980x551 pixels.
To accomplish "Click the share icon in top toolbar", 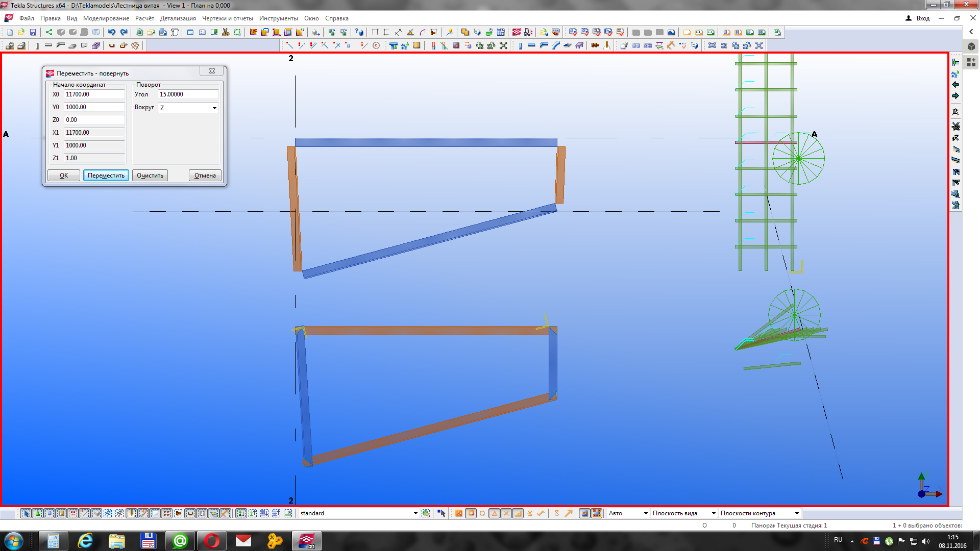I will coord(49,32).
